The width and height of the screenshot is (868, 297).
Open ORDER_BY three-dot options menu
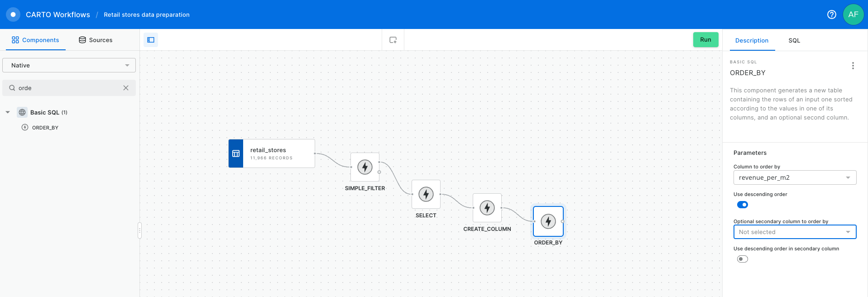(853, 66)
